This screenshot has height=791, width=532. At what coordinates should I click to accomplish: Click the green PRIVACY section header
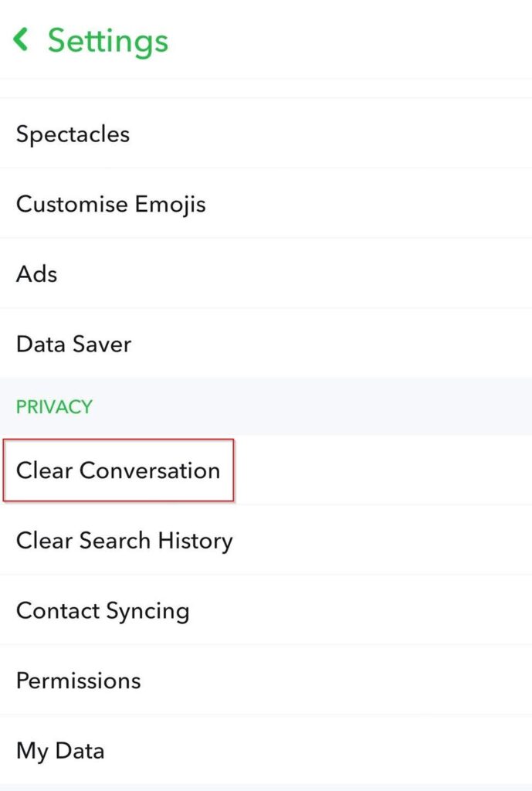click(x=54, y=407)
